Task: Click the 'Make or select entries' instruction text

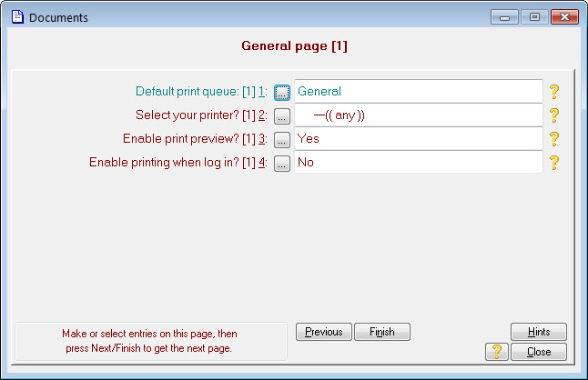Action: 149,341
